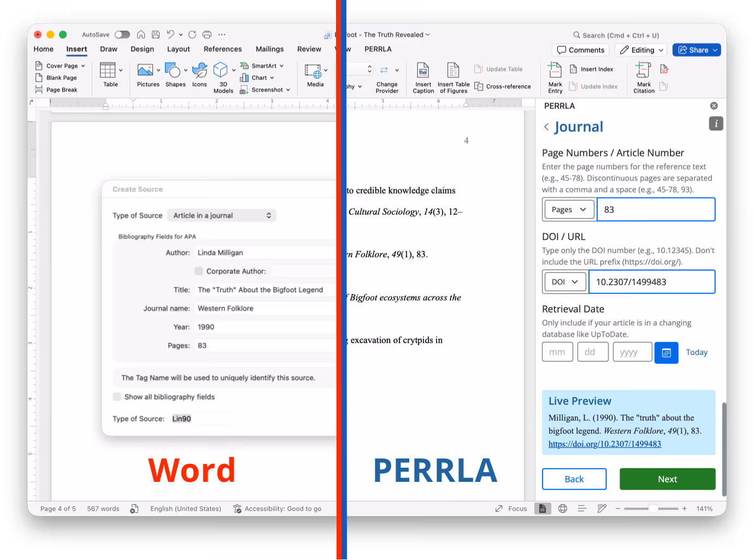
Task: Enable Show all bibliography fields
Action: pos(117,397)
